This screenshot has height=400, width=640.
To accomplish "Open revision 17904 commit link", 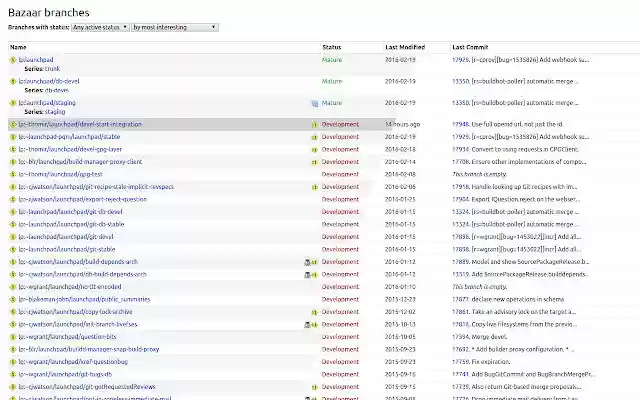I will coord(461,199).
